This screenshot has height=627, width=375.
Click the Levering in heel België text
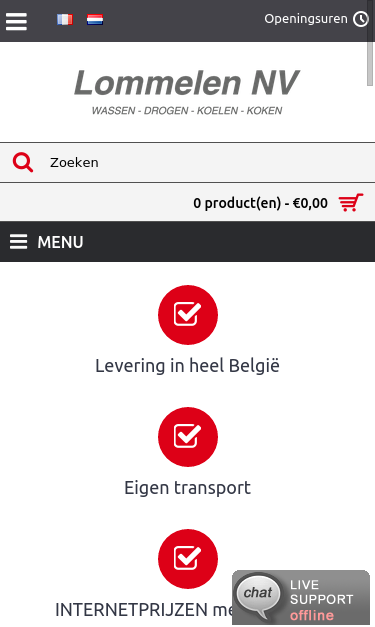[188, 366]
